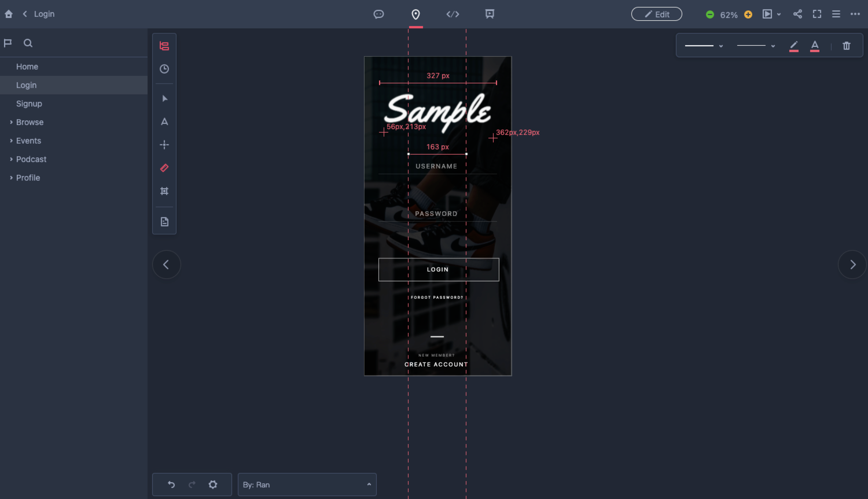Enter fullscreen mode
This screenshot has height=499, width=868.
click(817, 14)
